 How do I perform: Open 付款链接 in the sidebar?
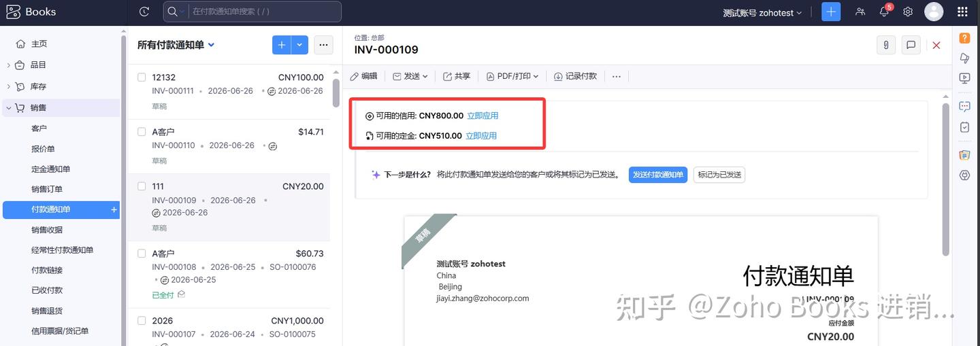click(x=47, y=270)
